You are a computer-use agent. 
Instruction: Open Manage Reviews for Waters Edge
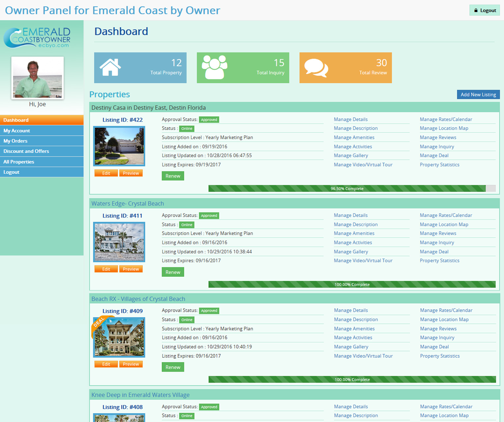[438, 233]
